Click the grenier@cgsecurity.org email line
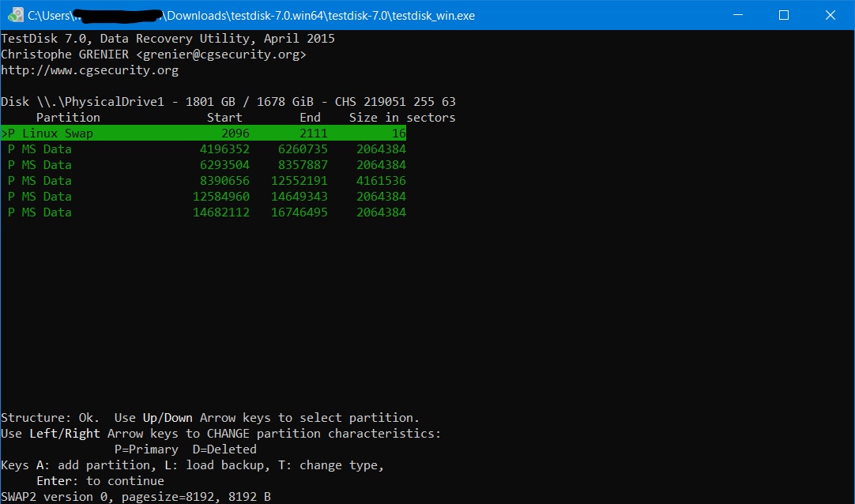 [x=153, y=55]
